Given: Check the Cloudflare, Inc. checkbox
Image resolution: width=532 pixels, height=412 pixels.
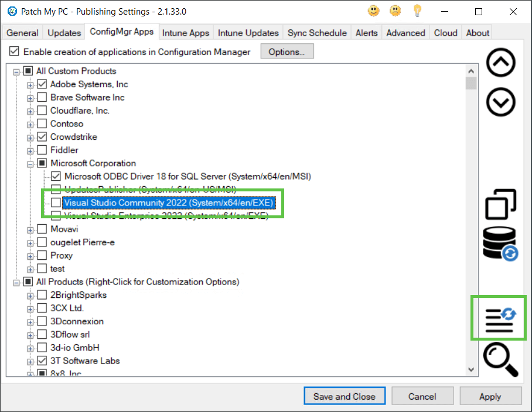Looking at the screenshot, I should click(x=42, y=111).
